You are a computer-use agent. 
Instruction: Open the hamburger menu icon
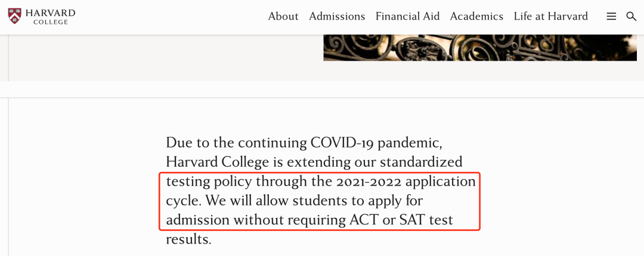(611, 17)
